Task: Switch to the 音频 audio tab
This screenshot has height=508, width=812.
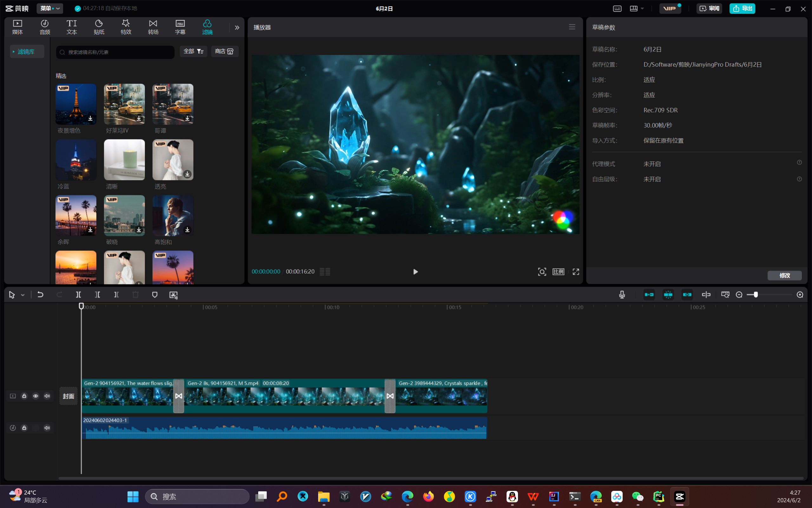Action: (x=45, y=27)
